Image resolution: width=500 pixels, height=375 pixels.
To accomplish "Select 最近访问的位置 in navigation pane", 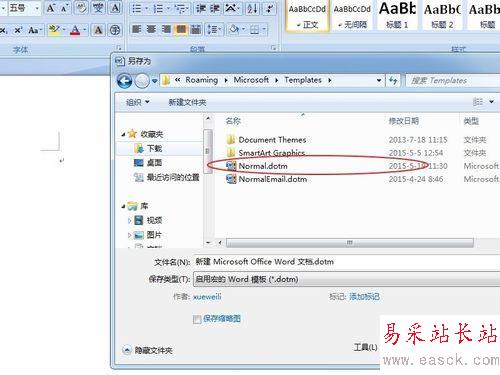I will click(x=173, y=177).
